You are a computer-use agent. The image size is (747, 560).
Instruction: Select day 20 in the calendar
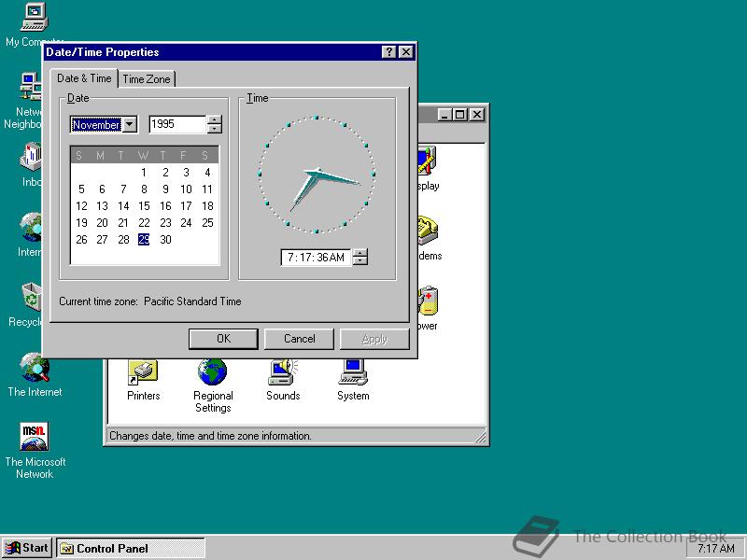[102, 222]
